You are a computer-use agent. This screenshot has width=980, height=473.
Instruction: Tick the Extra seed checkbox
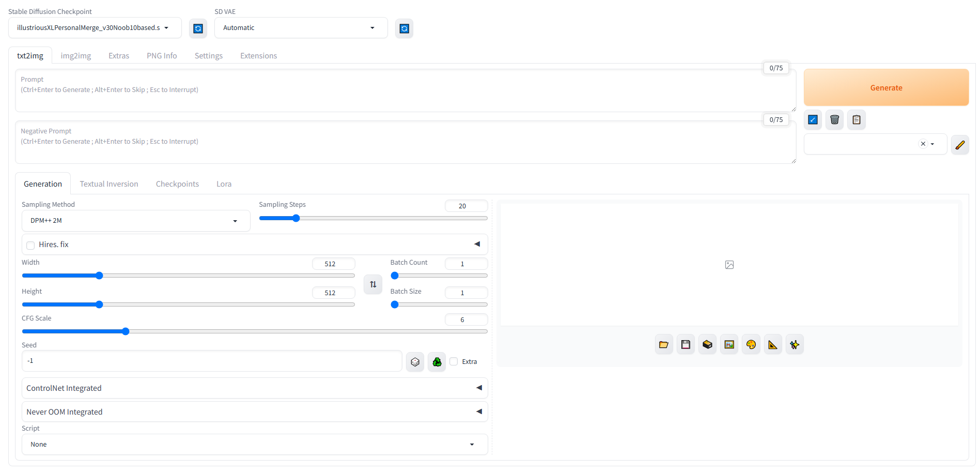[454, 361]
